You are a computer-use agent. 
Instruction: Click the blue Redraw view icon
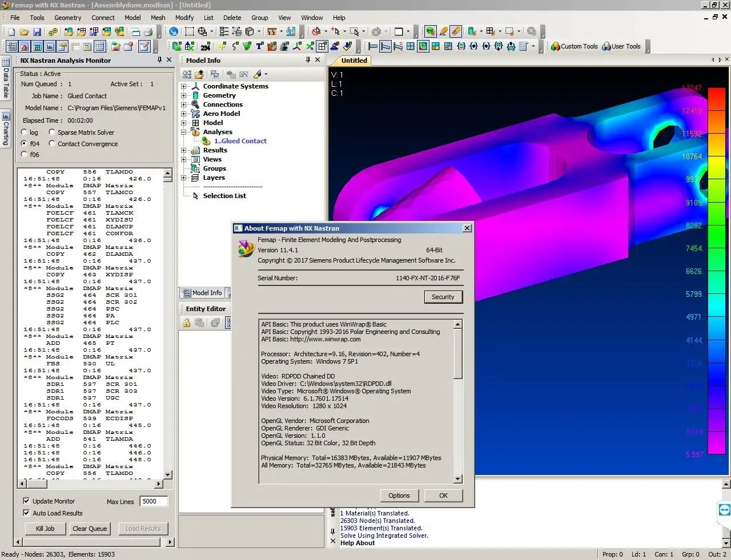(174, 32)
